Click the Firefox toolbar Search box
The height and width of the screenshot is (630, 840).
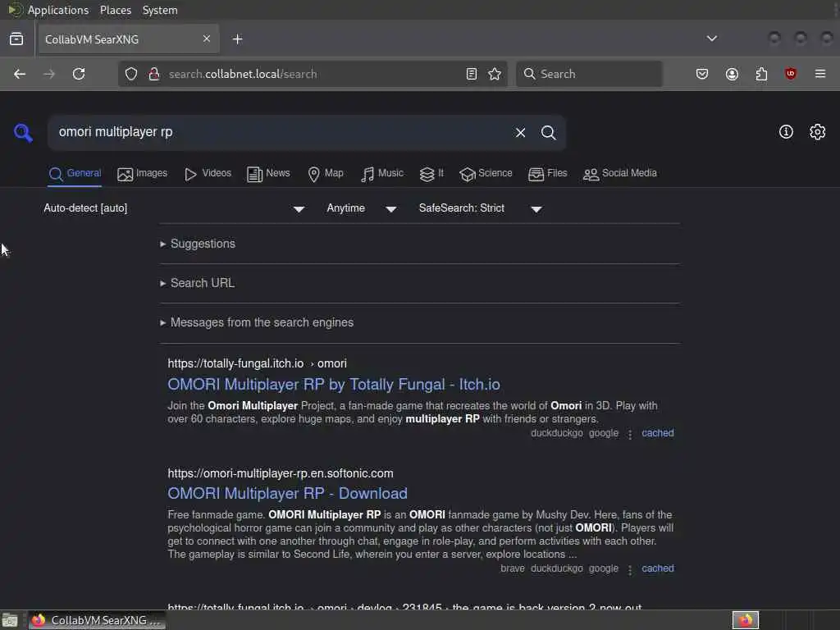click(x=589, y=74)
